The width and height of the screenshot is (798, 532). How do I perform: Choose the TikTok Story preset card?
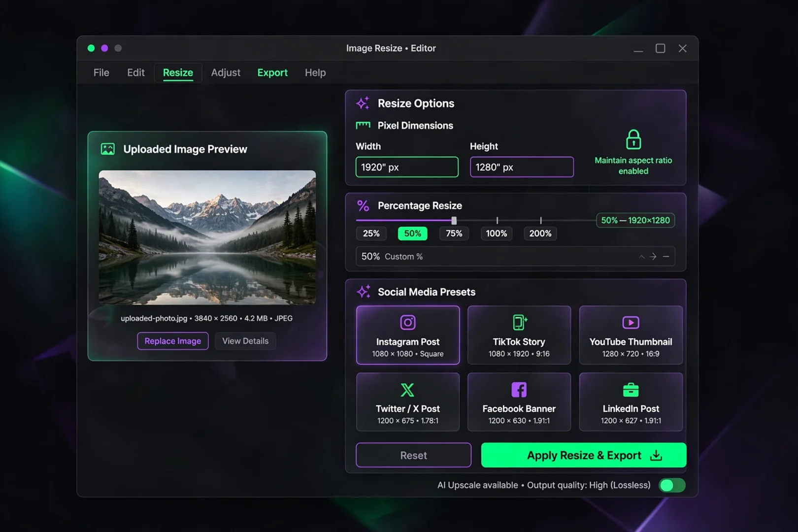click(519, 335)
